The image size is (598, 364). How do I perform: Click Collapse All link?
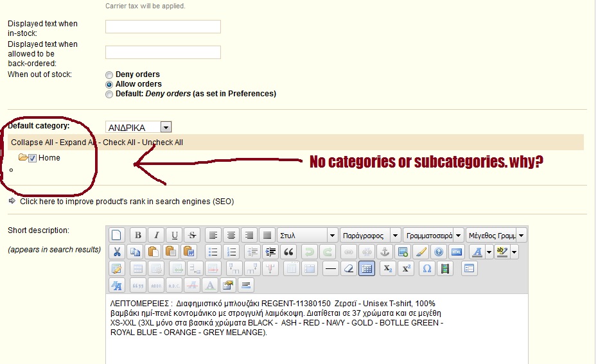coord(32,142)
